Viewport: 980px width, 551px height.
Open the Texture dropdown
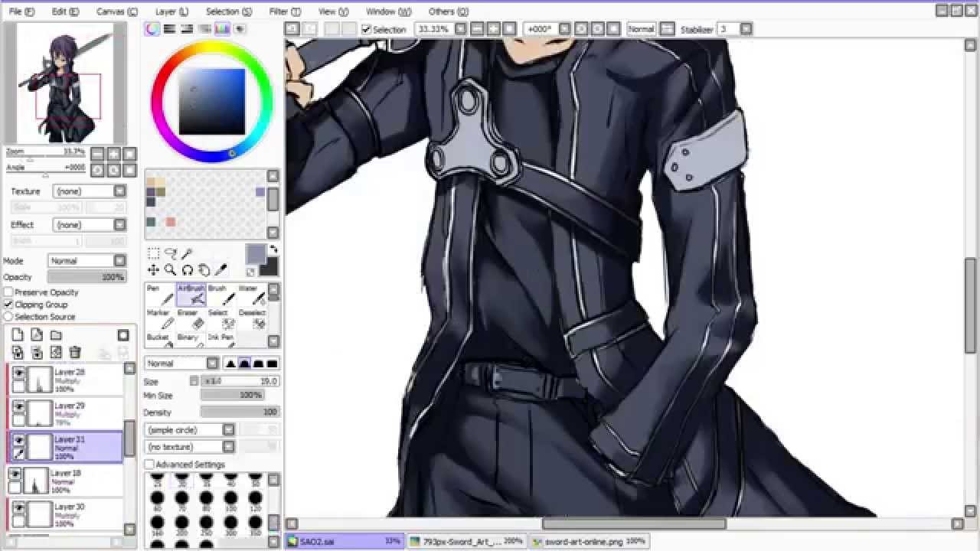tap(90, 191)
